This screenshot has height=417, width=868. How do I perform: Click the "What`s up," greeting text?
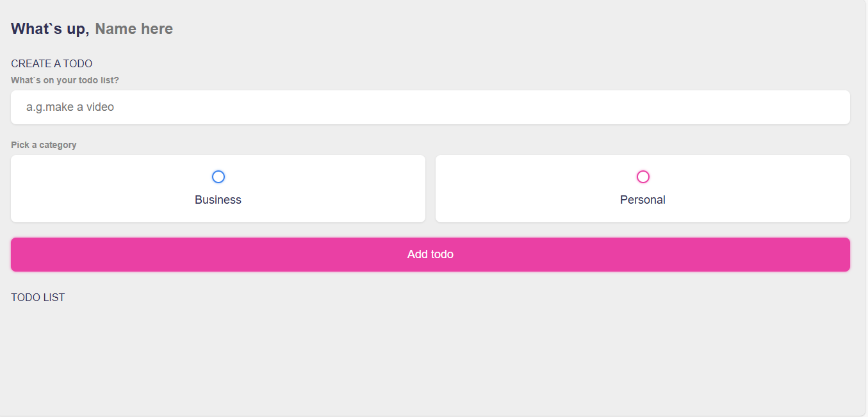[50, 29]
